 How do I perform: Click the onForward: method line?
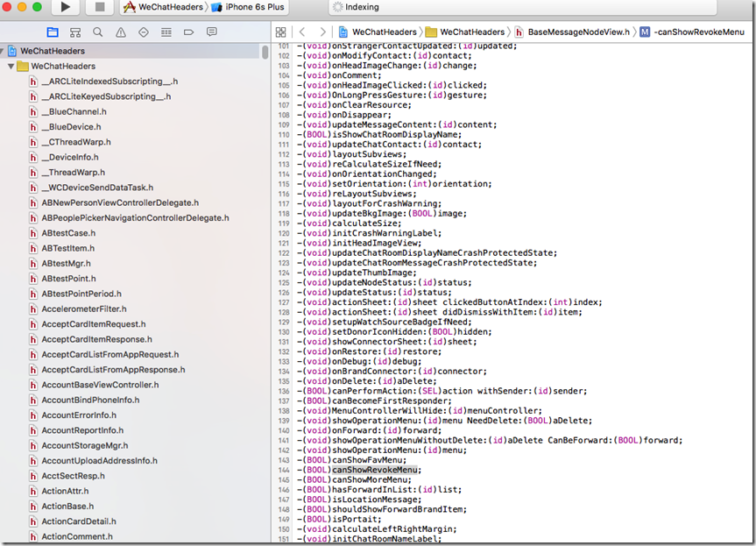369,430
